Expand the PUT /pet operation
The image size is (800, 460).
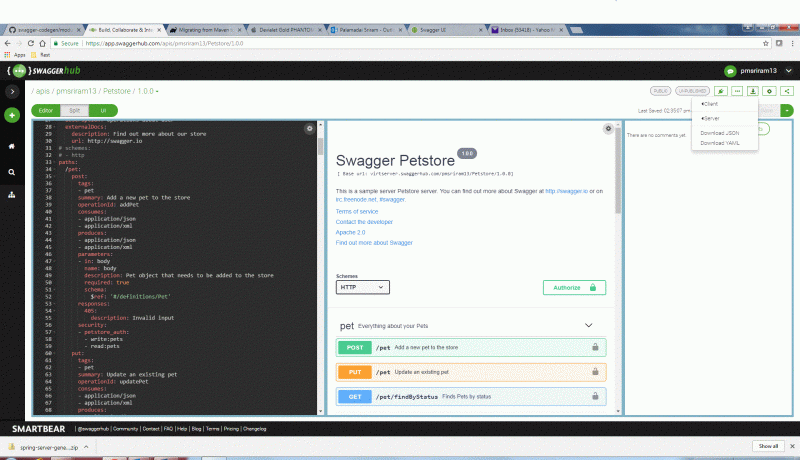(471, 372)
